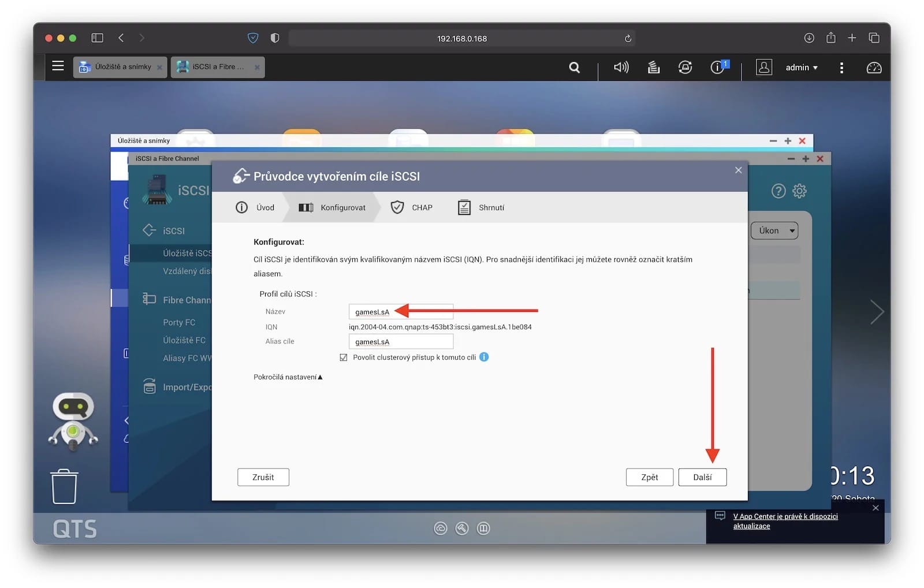Switch to the Úložiště a snímky tab
This screenshot has height=588, width=924.
click(120, 67)
